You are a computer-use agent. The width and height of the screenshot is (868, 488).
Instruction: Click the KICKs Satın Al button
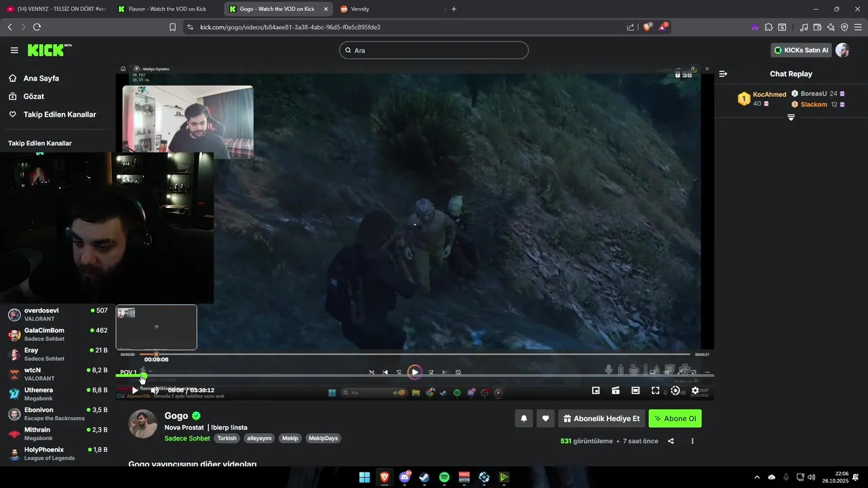[x=801, y=50]
